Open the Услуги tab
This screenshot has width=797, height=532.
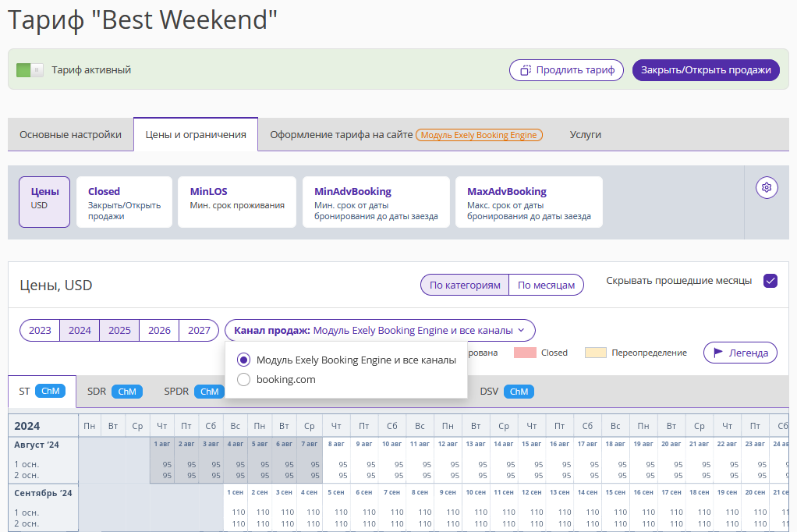click(x=585, y=135)
